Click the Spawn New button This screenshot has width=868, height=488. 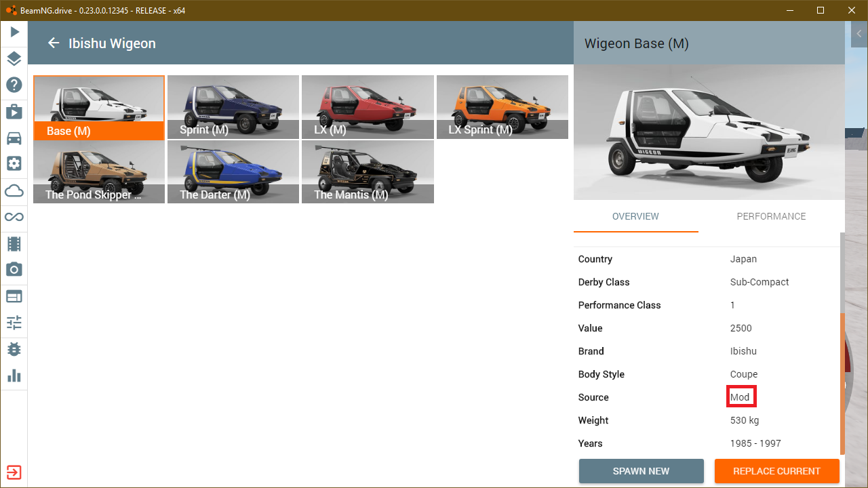pos(641,471)
